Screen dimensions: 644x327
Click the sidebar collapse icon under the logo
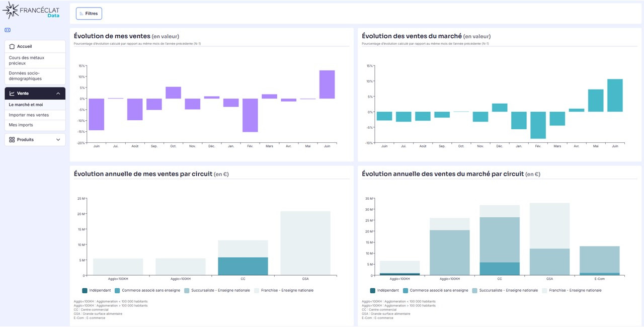tap(8, 30)
